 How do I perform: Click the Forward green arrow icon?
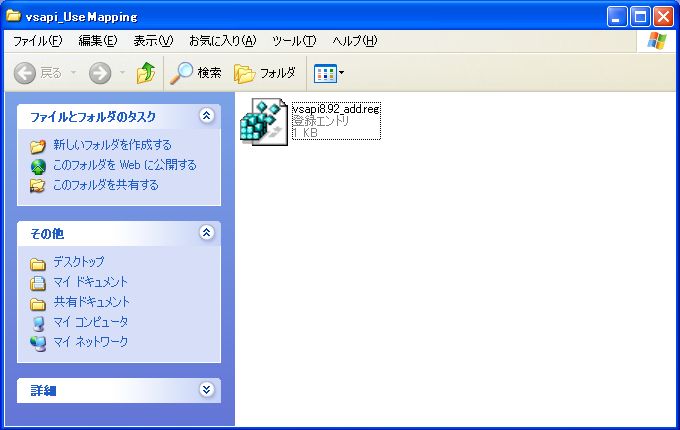point(100,73)
